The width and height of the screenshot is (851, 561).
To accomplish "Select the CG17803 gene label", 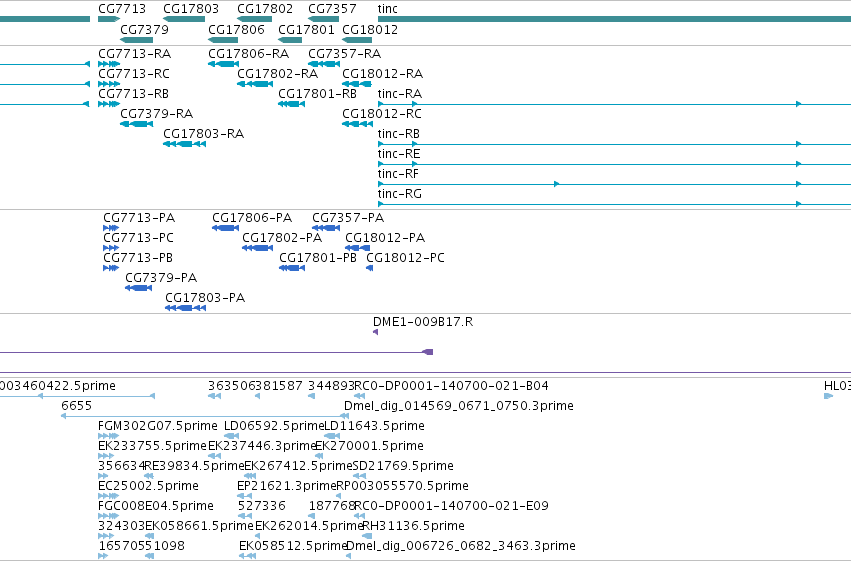I will pos(190,9).
